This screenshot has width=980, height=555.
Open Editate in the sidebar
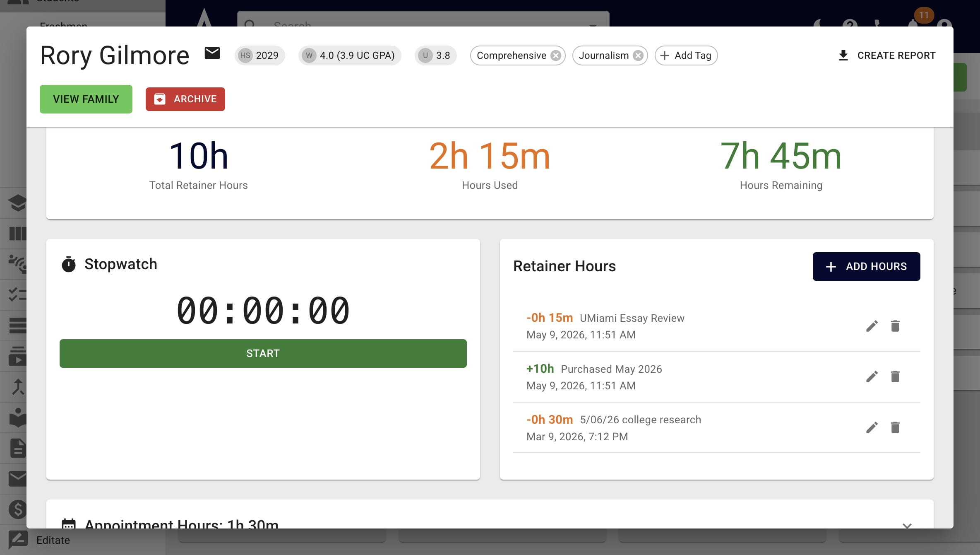pos(53,540)
